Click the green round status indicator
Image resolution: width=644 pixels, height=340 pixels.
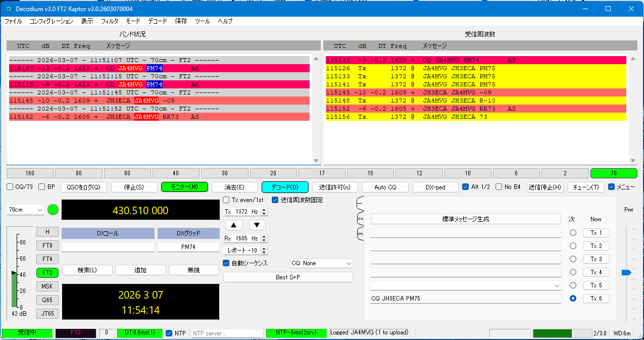[53, 210]
